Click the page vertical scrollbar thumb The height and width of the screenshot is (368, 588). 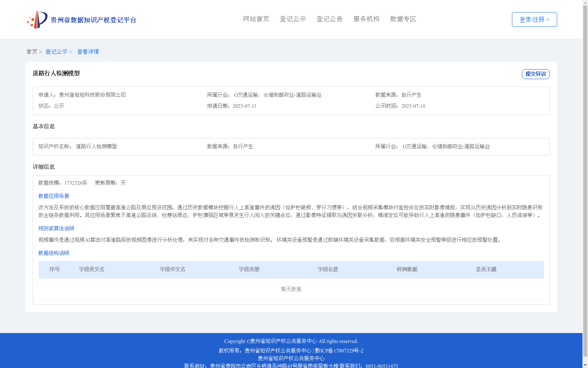click(585, 181)
